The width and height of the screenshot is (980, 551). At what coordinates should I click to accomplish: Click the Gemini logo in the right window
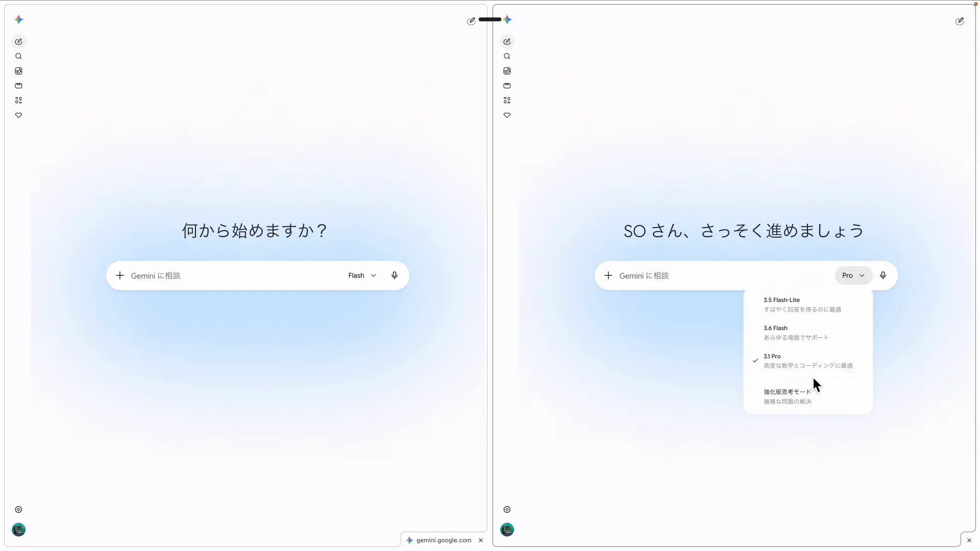pos(507,20)
